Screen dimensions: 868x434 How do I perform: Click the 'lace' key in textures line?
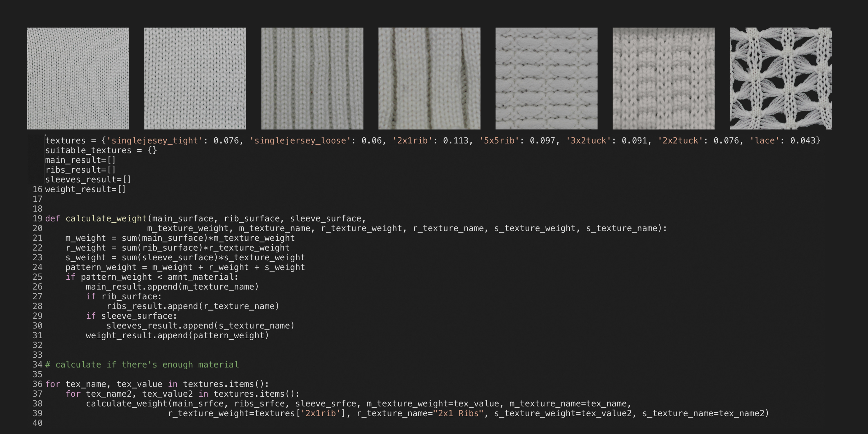pos(765,141)
